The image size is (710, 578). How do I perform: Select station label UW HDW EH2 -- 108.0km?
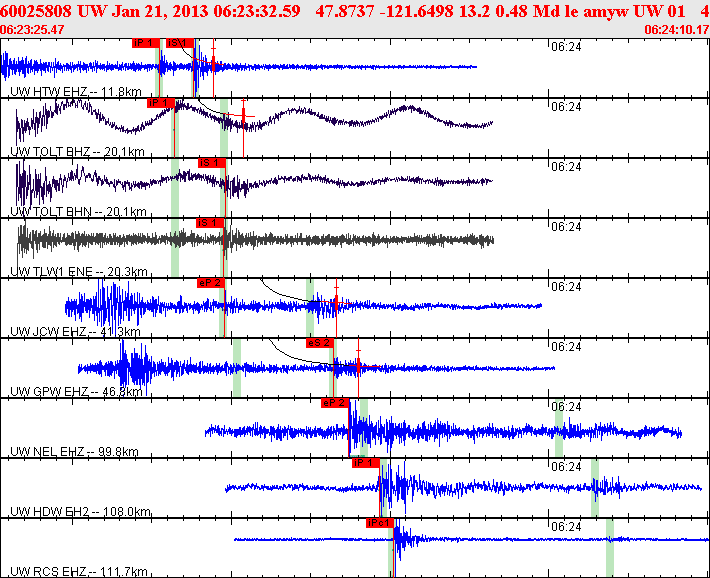[x=80, y=512]
